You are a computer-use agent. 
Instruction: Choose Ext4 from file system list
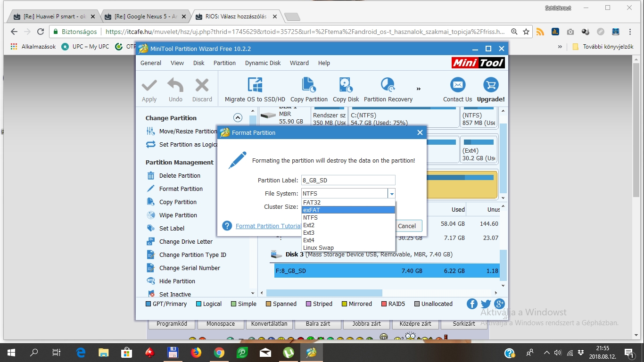348,240
